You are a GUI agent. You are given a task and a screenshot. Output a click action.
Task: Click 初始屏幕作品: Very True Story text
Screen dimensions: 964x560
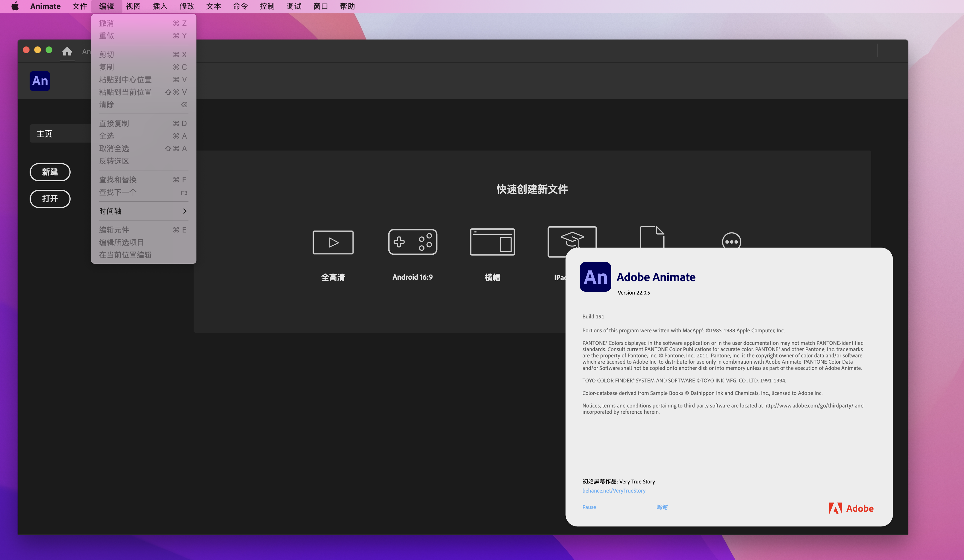[x=619, y=481]
